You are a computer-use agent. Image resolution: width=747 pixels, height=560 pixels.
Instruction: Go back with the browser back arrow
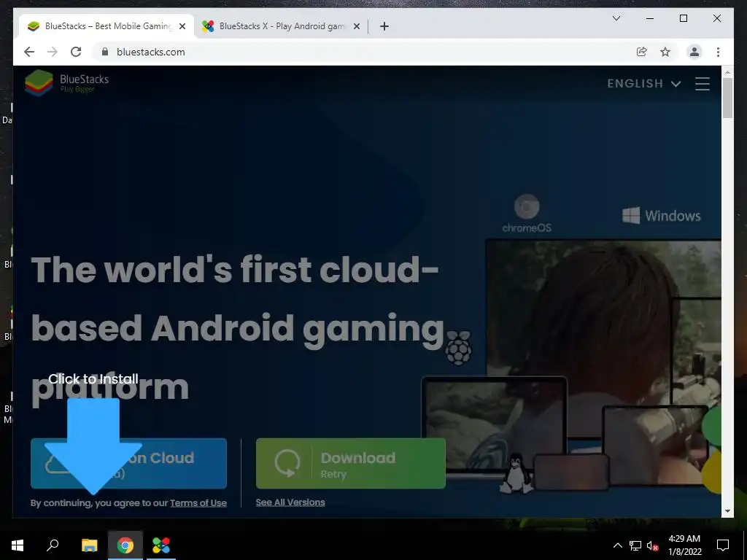[x=29, y=52]
